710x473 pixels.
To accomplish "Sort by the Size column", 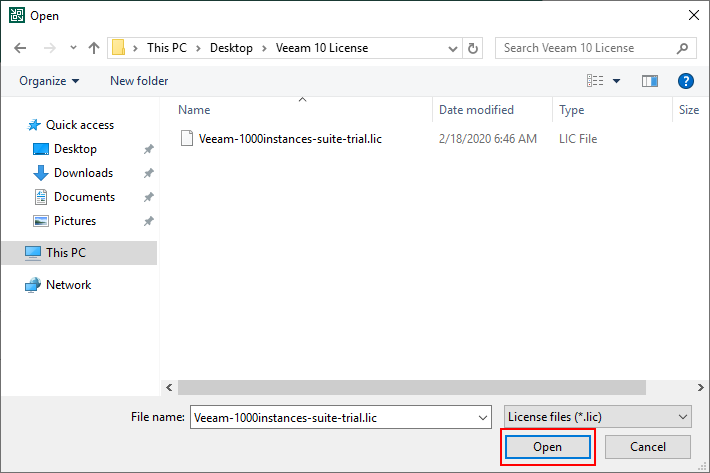I will (689, 110).
